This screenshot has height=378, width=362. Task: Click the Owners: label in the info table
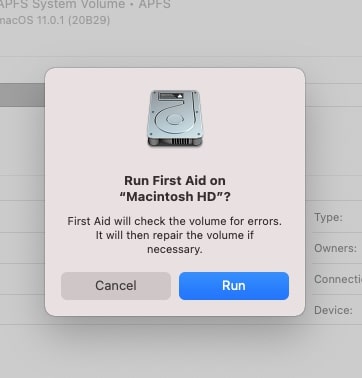tap(335, 248)
